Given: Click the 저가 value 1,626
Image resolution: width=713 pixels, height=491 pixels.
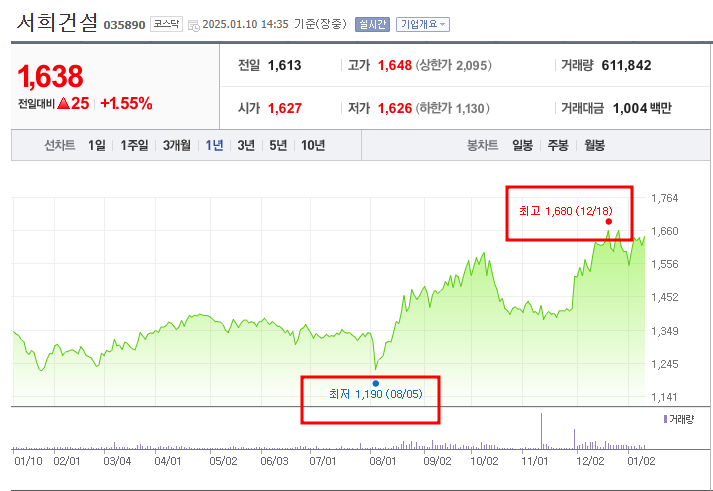Looking at the screenshot, I should [x=395, y=108].
